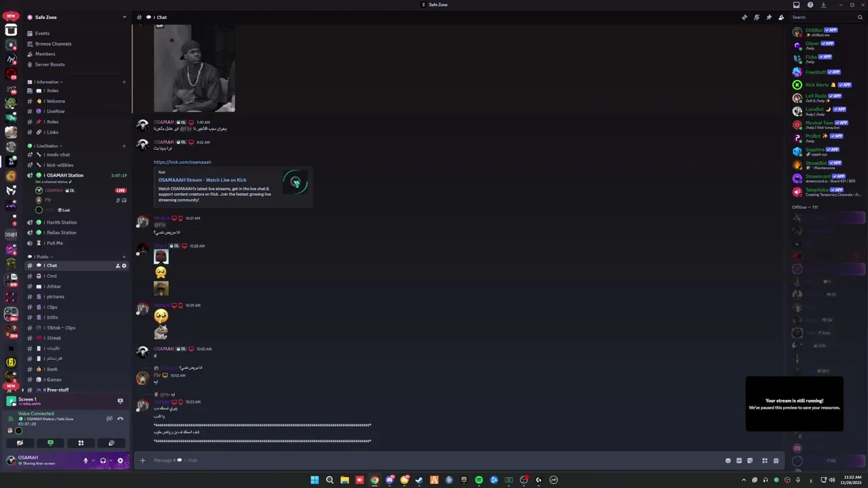View ProBot in member list
The image size is (868, 488).
tap(827, 138)
